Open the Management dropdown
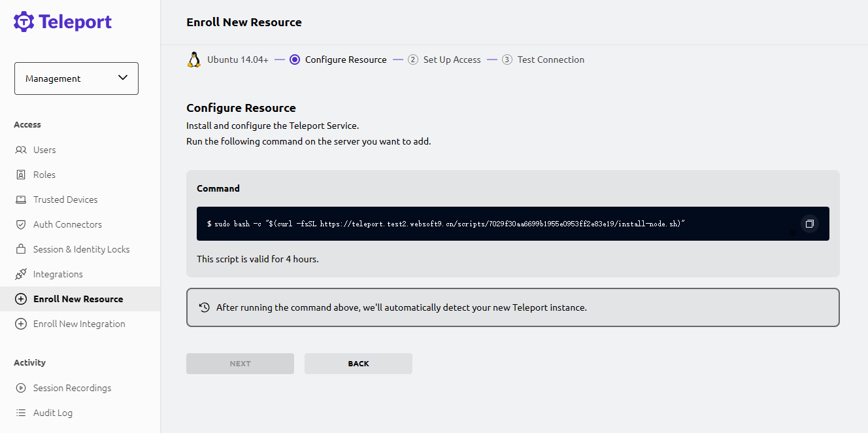 (76, 78)
